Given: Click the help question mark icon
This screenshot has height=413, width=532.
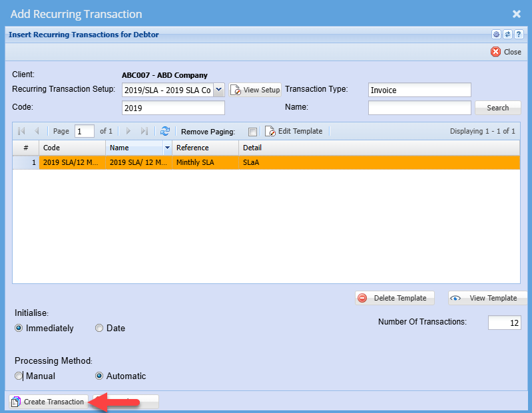Looking at the screenshot, I should (518, 35).
